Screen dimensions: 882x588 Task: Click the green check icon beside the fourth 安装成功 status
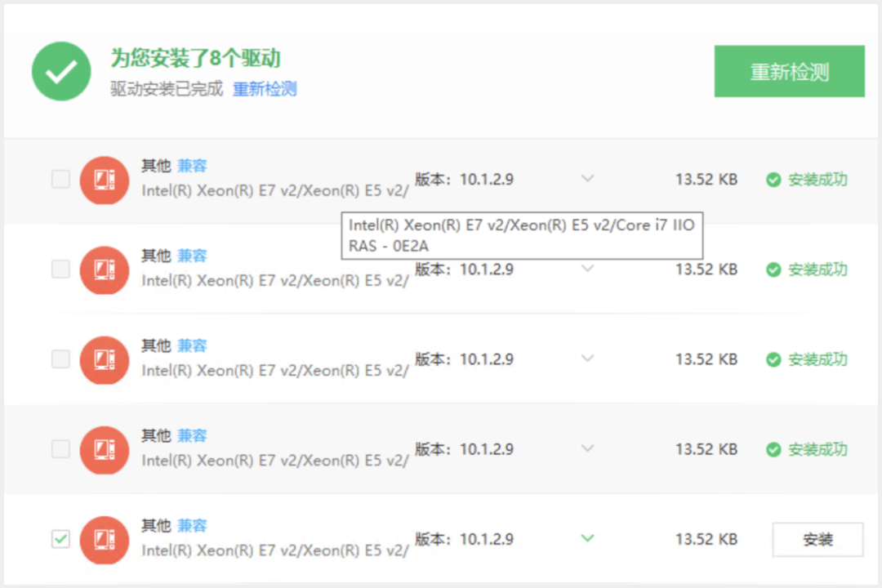click(x=773, y=448)
